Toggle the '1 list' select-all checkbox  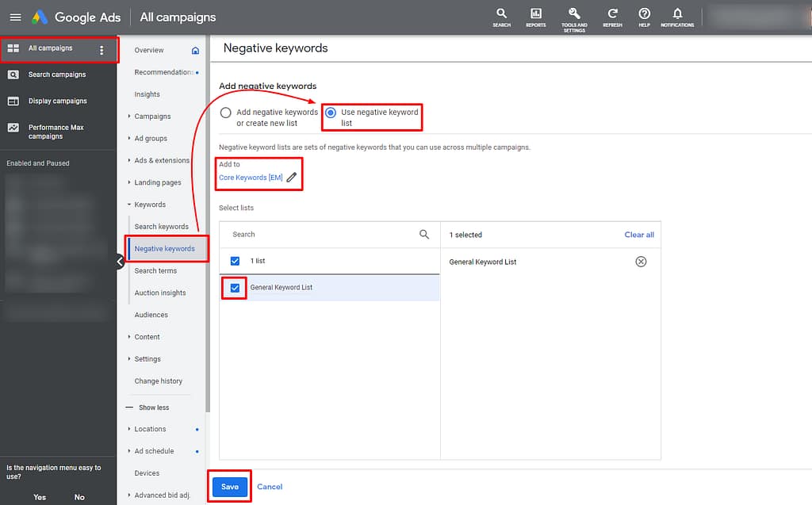(x=235, y=261)
